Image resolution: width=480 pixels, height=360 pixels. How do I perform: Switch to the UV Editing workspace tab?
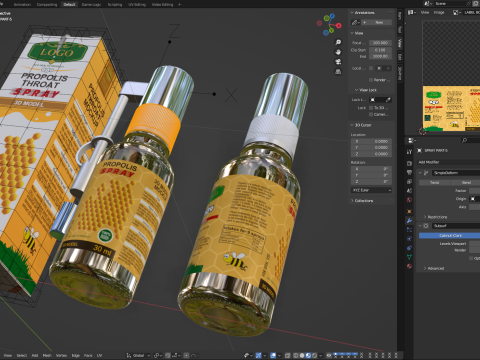point(137,5)
